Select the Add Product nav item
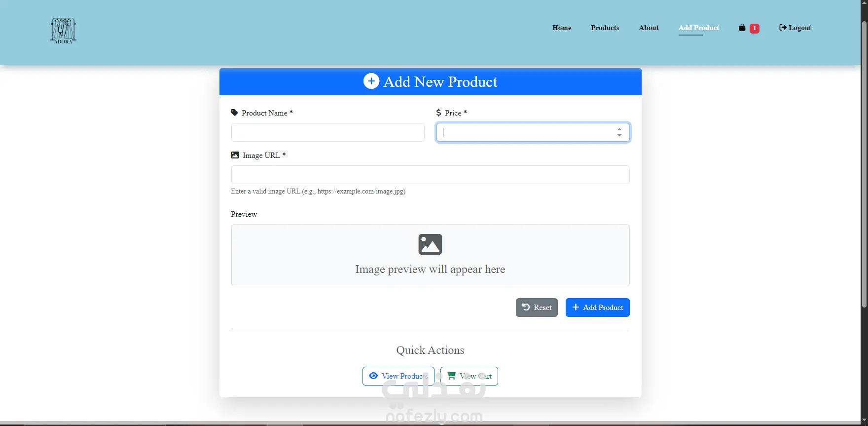The image size is (868, 426). [698, 28]
